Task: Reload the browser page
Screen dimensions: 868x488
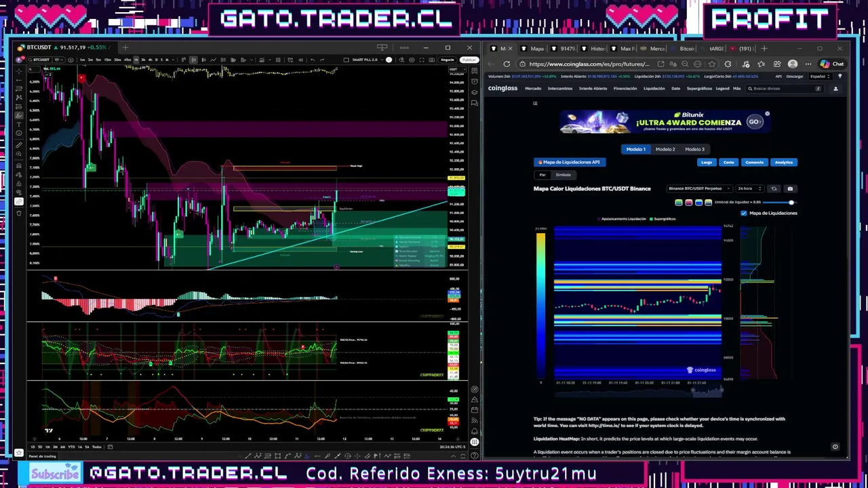Action: pyautogui.click(x=507, y=64)
